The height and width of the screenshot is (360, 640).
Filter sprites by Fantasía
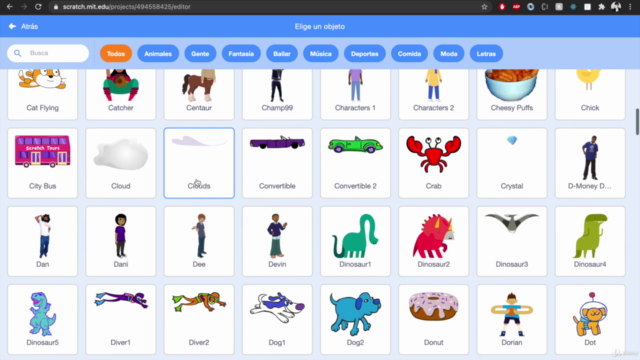241,53
